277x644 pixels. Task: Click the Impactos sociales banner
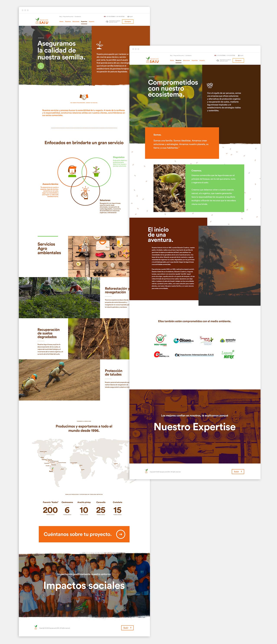[84, 585]
